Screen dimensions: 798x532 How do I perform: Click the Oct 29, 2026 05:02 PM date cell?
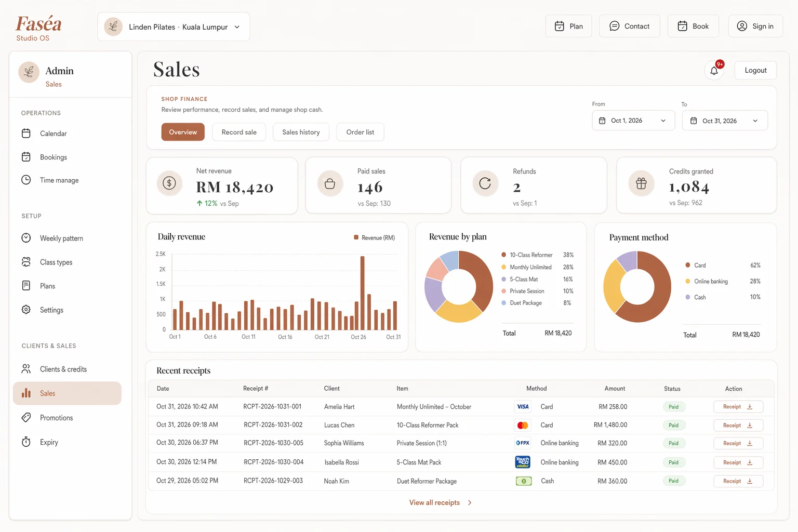click(187, 481)
